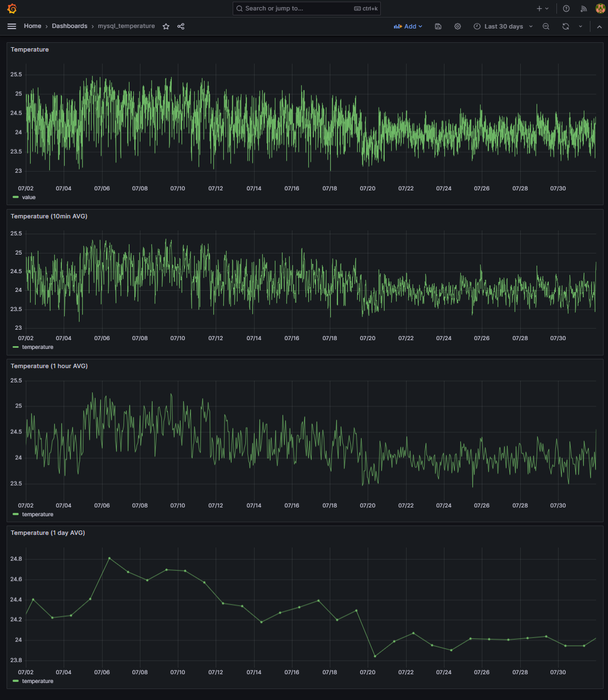Navigate to Dashboards breadcrumb link
The width and height of the screenshot is (608, 700).
coord(70,26)
